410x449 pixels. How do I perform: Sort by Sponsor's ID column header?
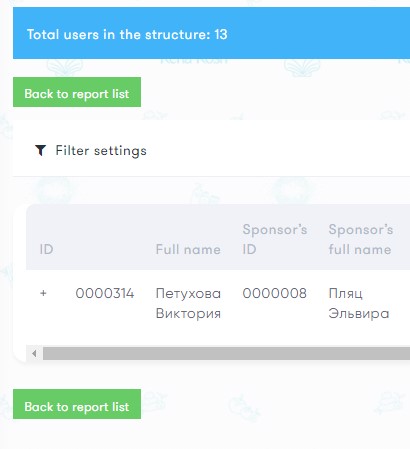tap(275, 239)
